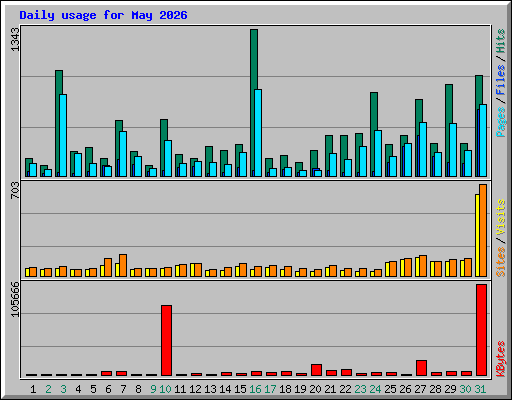Click day 8 on the date axis
The width and height of the screenshot is (512, 400).
coord(138,389)
